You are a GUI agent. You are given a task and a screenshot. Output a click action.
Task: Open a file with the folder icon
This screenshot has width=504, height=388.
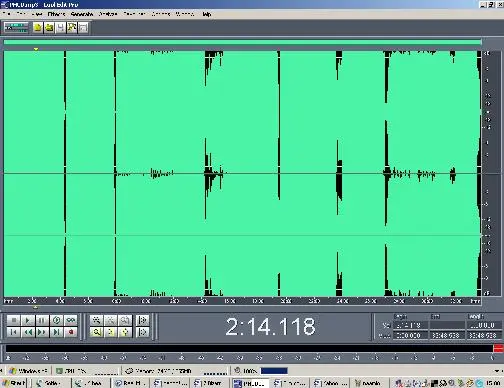point(49,27)
